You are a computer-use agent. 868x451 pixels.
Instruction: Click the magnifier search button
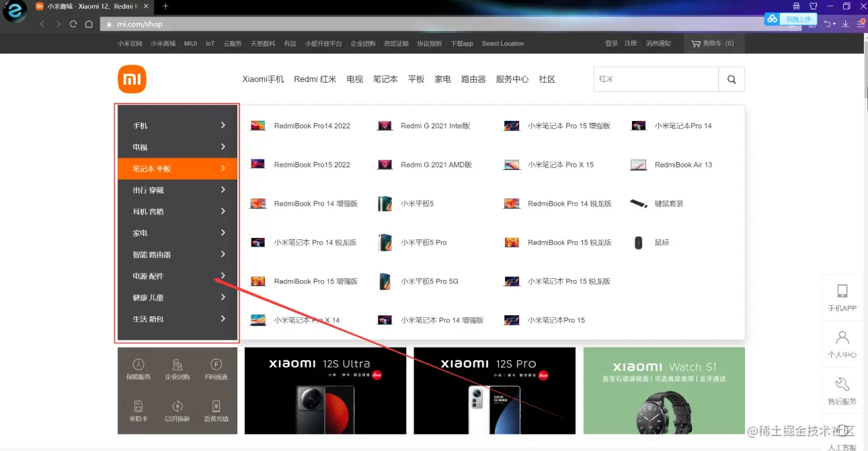732,79
